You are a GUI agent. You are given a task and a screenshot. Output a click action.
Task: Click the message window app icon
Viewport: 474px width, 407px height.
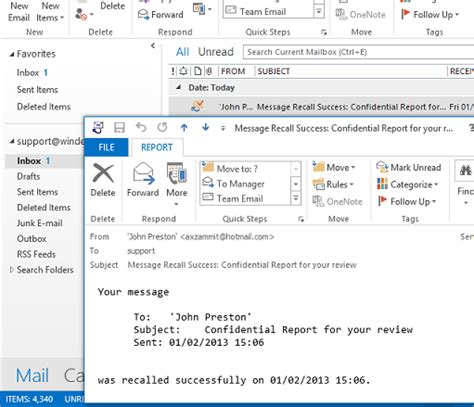98,127
